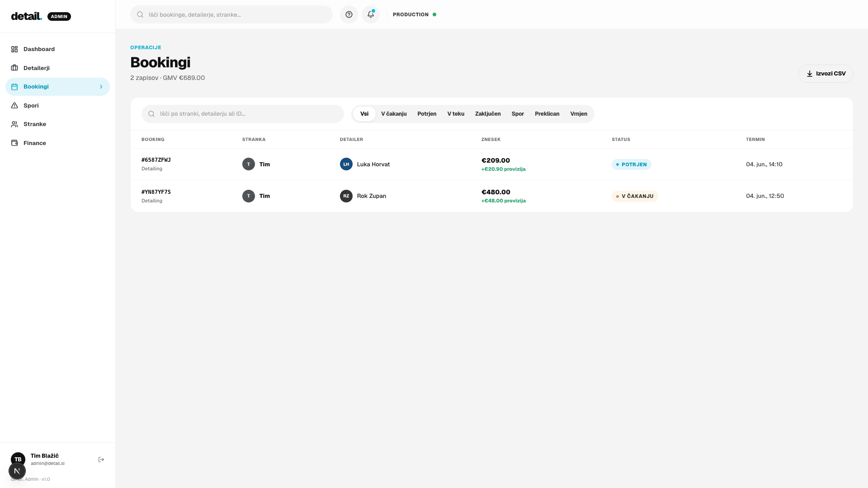
Task: Click the BOOKING column header
Action: click(153, 139)
